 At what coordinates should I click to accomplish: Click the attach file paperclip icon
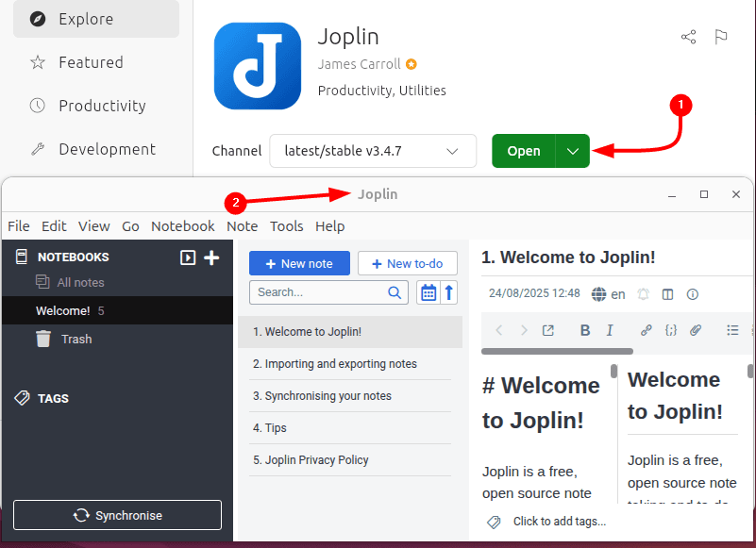tap(696, 330)
